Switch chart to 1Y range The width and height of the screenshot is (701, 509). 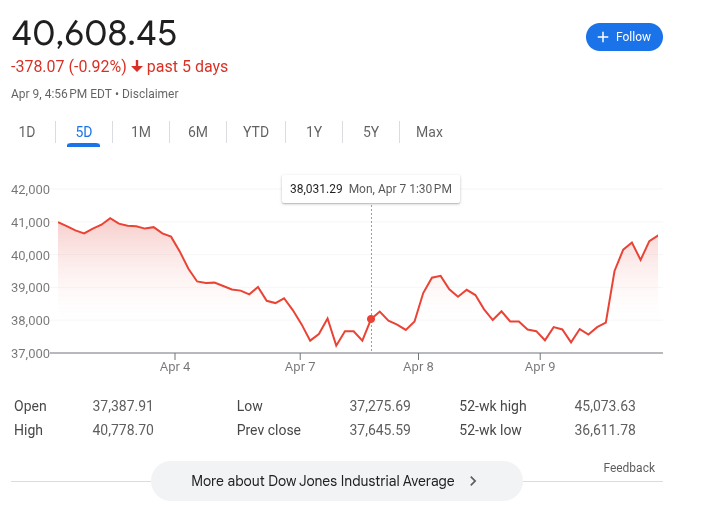click(314, 132)
